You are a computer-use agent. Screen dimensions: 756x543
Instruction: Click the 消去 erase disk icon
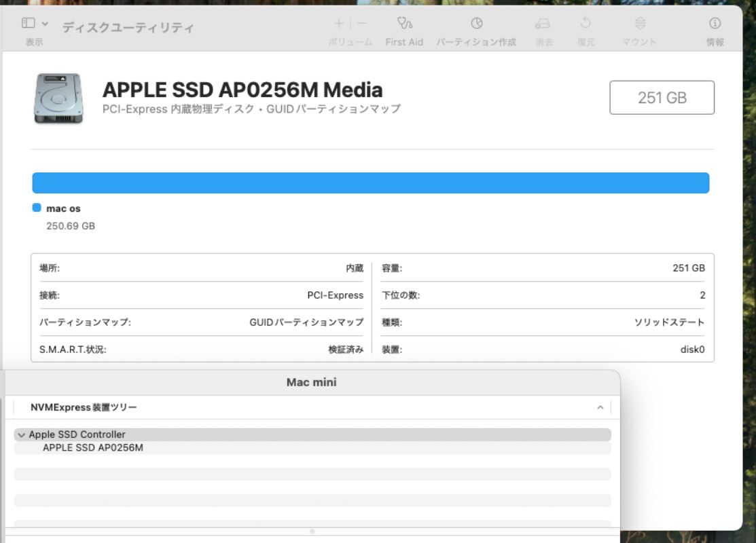coord(543,24)
